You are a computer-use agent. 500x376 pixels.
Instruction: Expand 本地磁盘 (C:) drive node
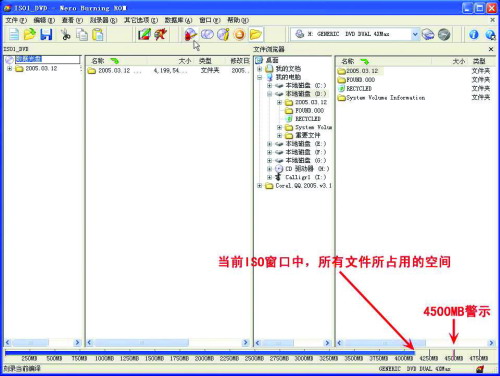269,86
